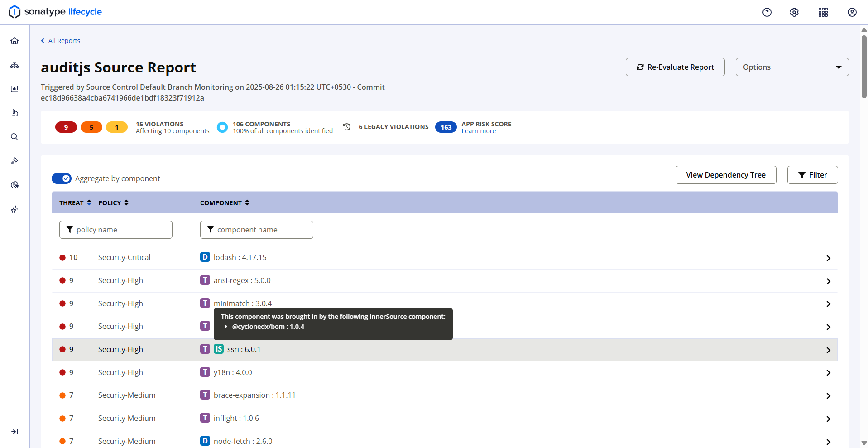Expand minimatch row chevron
Viewport: 868px width, 448px height.
[828, 304]
